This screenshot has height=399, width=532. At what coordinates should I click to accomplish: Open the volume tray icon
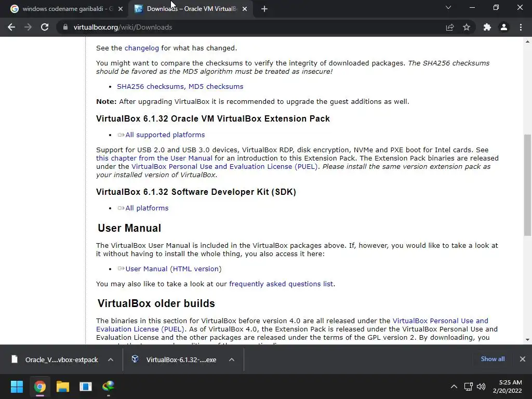481,387
